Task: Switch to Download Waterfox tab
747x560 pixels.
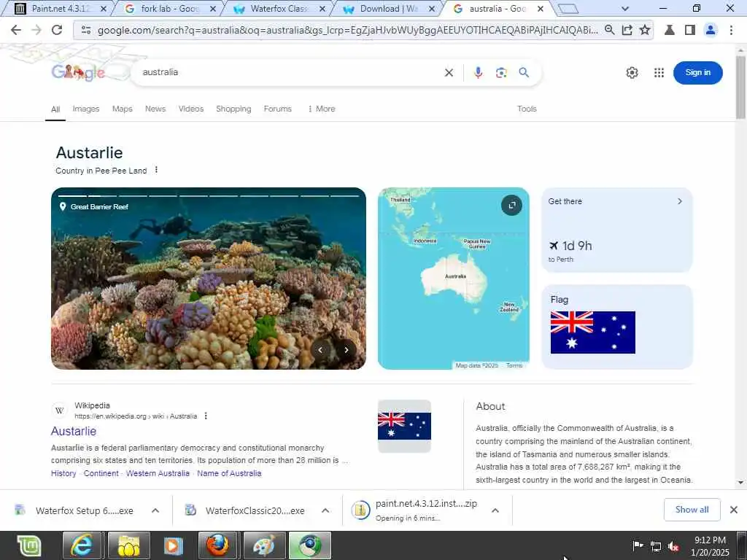Action: (388, 9)
